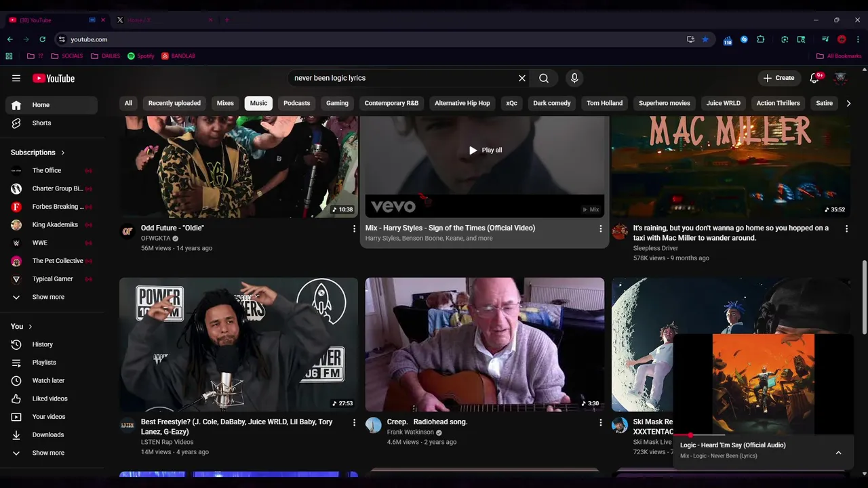The height and width of the screenshot is (488, 868).
Task: Go back with the browser back arrow
Action: (x=10, y=39)
